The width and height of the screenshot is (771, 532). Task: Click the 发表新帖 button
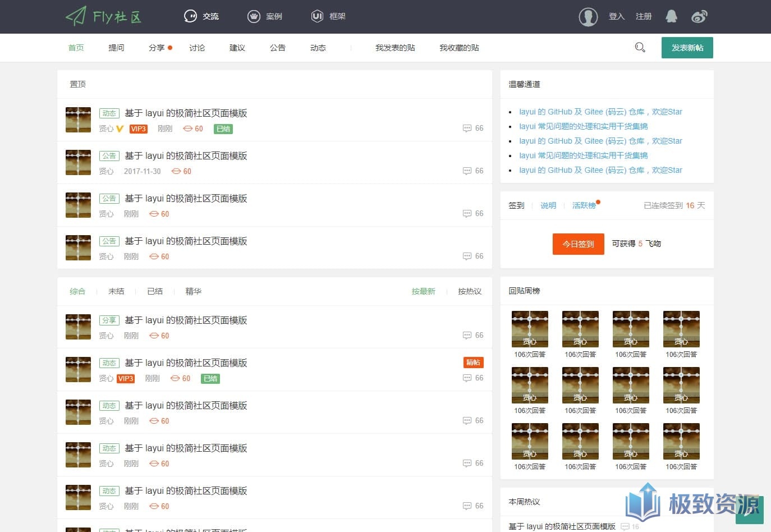point(687,48)
